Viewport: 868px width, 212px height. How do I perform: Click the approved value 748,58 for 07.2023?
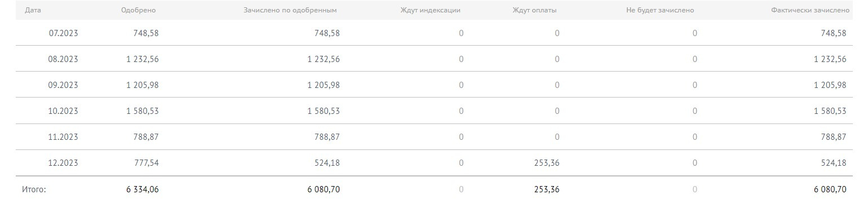click(146, 33)
